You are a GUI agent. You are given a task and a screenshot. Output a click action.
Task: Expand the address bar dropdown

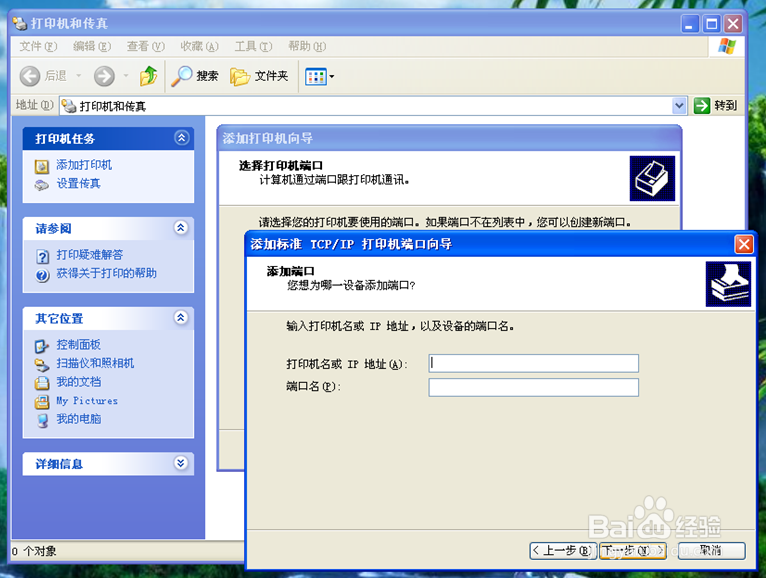click(x=679, y=106)
